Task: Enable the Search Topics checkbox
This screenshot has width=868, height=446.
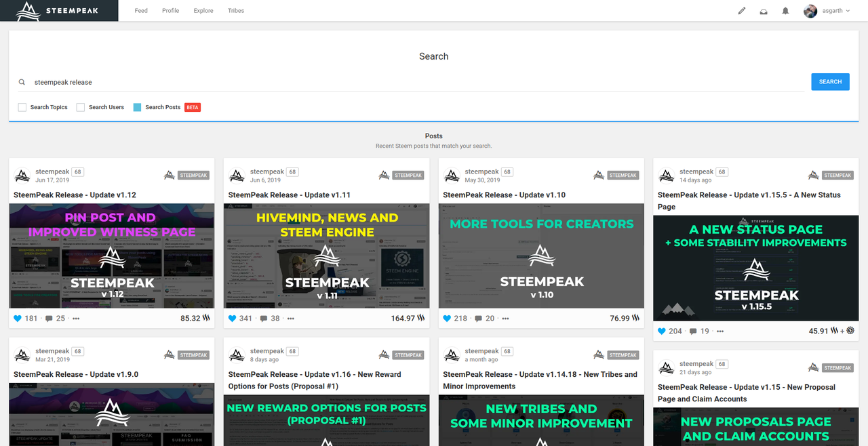Action: (x=22, y=107)
